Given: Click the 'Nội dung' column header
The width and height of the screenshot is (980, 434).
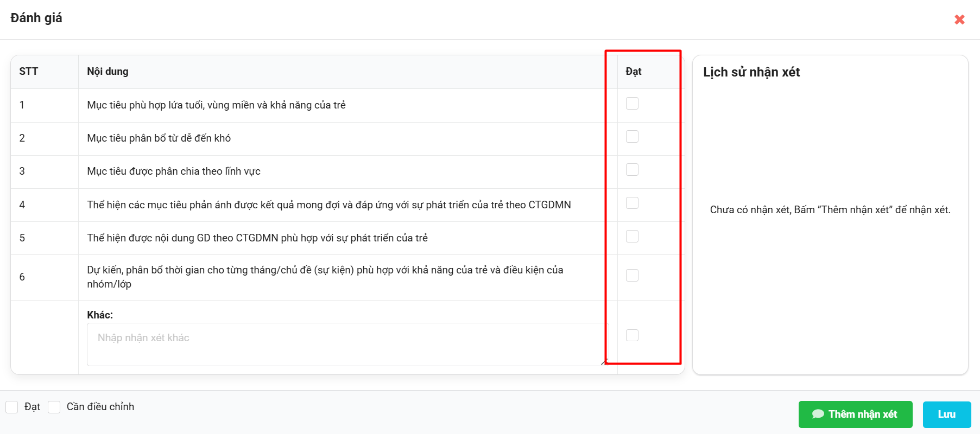Looking at the screenshot, I should pyautogui.click(x=108, y=72).
